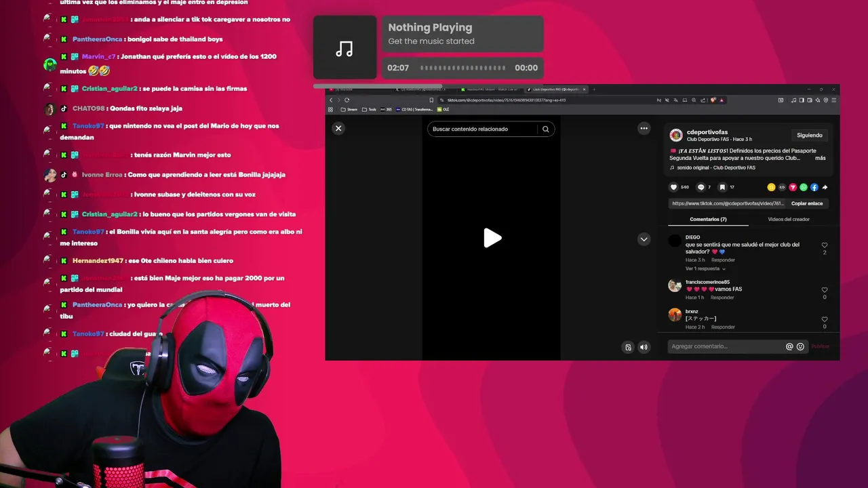Click the yellow repost icon
The height and width of the screenshot is (488, 868).
771,187
